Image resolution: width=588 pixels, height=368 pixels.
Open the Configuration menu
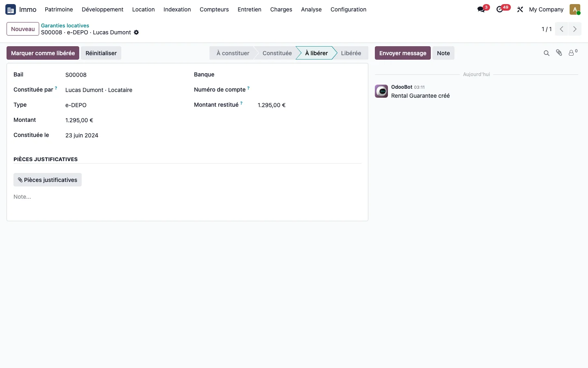pyautogui.click(x=348, y=9)
